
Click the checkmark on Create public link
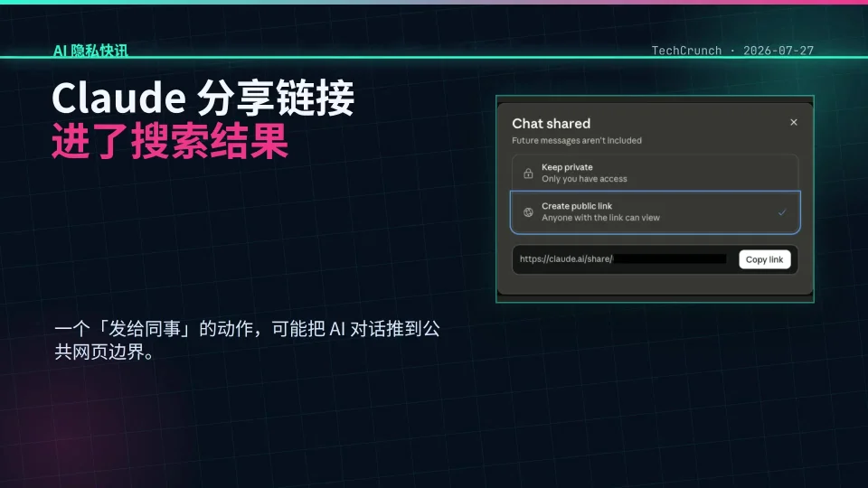coord(781,211)
